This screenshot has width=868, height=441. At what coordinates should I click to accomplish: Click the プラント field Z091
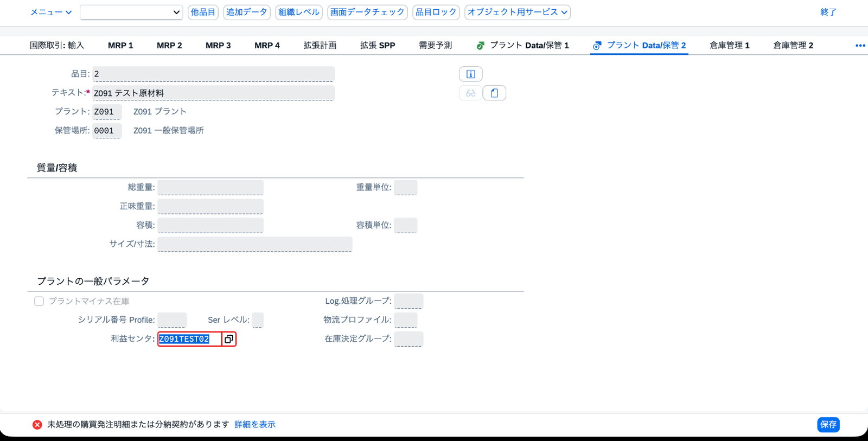click(x=107, y=112)
